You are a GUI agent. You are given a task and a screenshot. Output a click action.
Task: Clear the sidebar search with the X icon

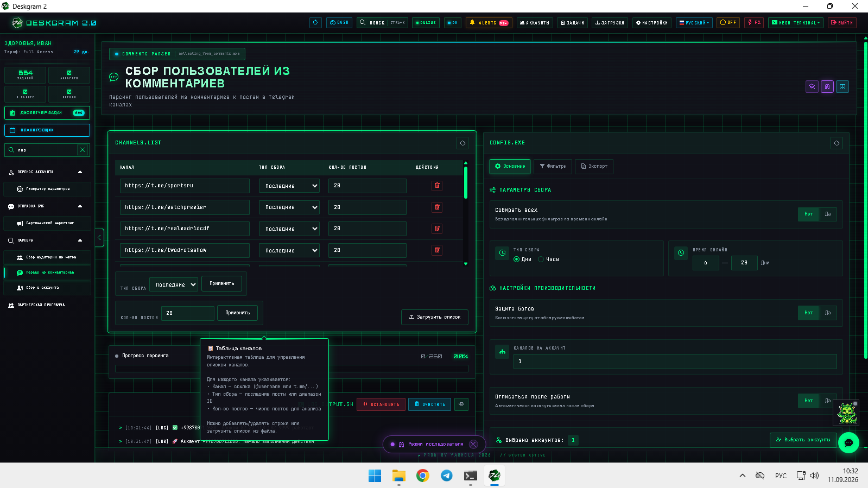pos(83,150)
